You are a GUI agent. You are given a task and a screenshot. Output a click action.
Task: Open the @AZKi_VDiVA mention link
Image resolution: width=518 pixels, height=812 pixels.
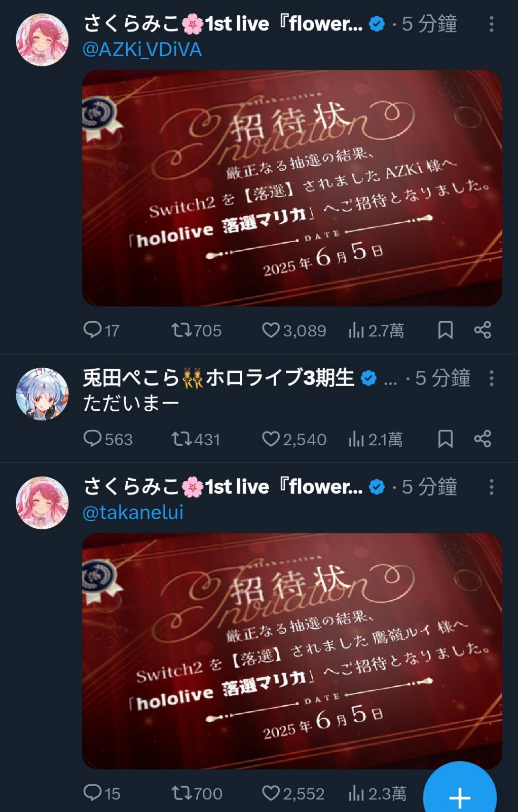coord(142,49)
